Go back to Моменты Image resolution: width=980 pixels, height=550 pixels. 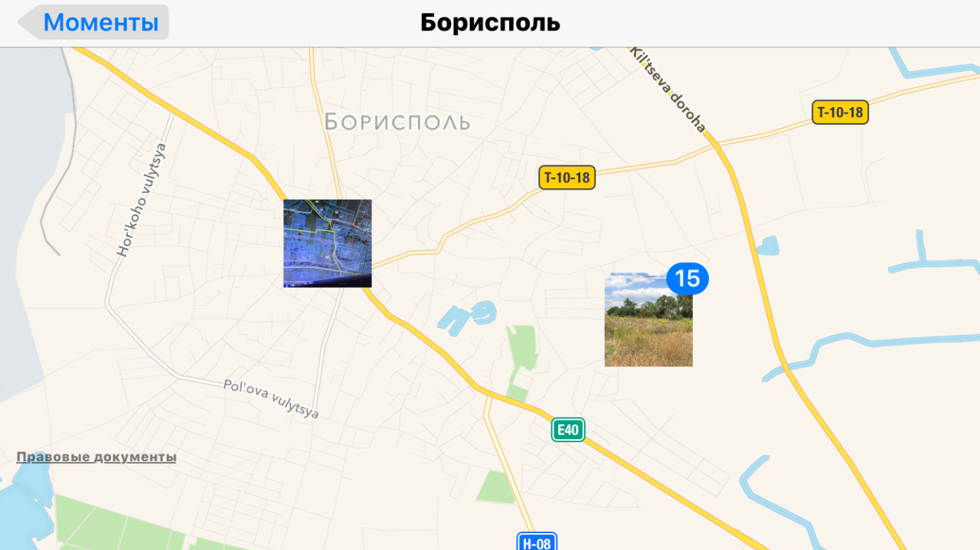[x=93, y=22]
